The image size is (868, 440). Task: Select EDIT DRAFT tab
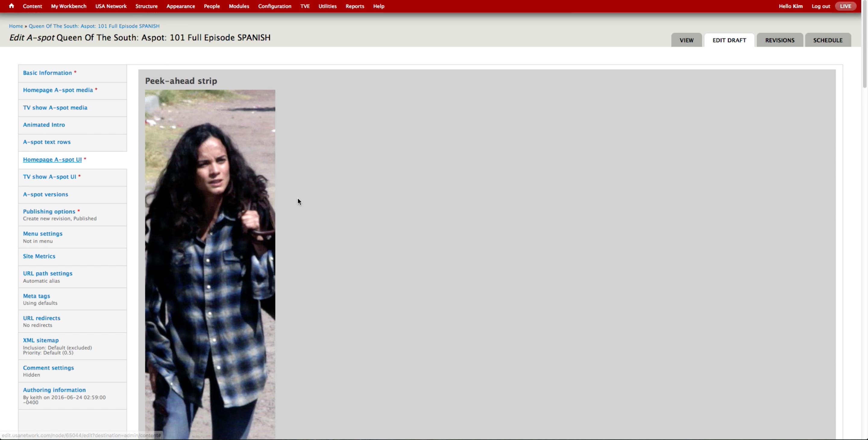coord(729,40)
